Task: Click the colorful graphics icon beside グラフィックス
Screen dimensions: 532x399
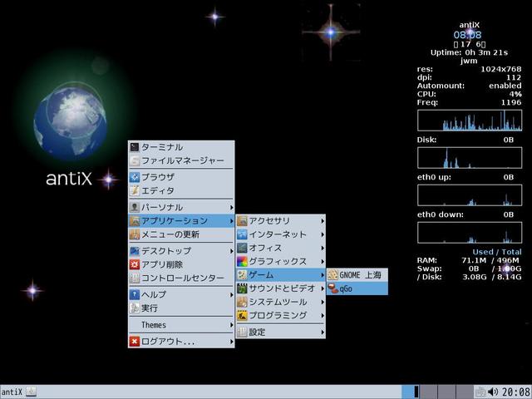Action: [x=242, y=262]
